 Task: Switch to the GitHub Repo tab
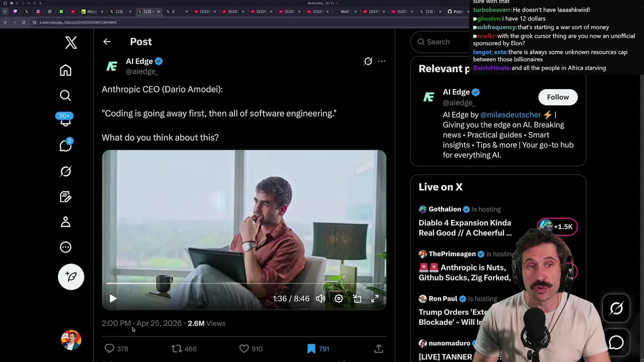coord(456,12)
